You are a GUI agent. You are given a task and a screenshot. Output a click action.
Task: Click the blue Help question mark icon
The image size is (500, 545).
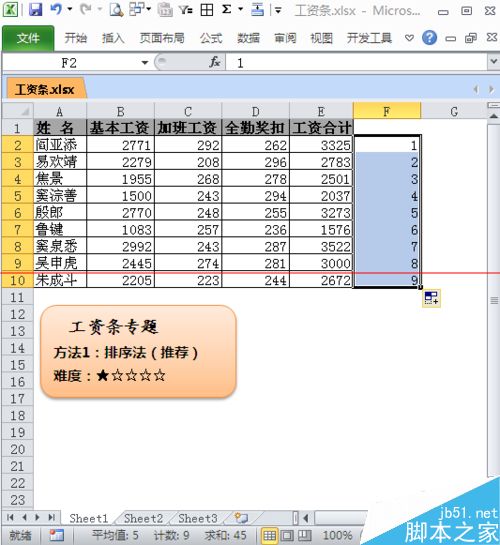click(x=429, y=38)
